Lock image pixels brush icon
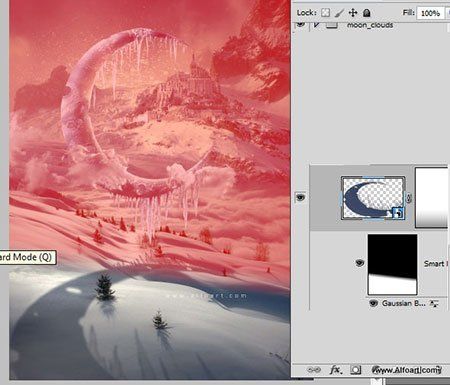Image resolution: width=450 pixels, height=385 pixels. pyautogui.click(x=339, y=13)
